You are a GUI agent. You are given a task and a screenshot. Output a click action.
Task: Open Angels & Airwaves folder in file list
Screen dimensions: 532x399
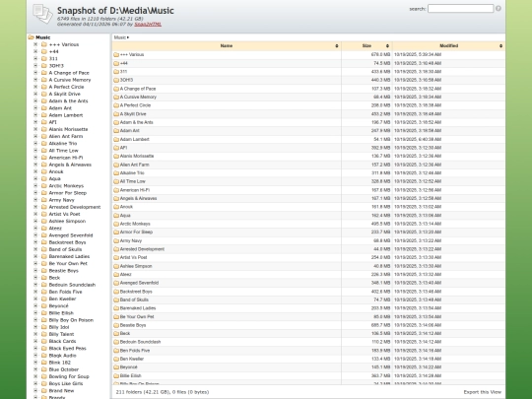(139, 198)
